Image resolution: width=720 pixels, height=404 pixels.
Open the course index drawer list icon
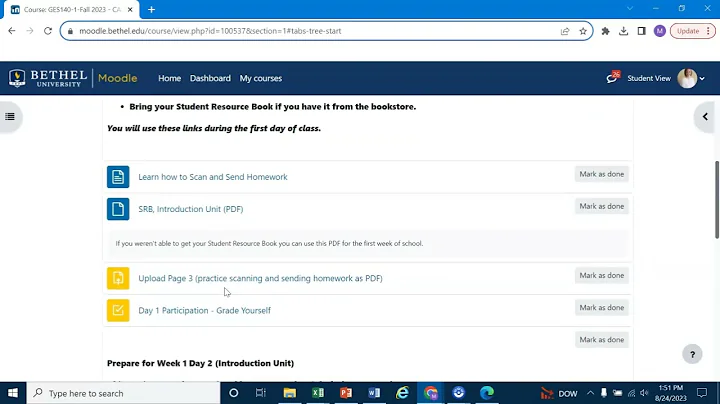click(10, 117)
